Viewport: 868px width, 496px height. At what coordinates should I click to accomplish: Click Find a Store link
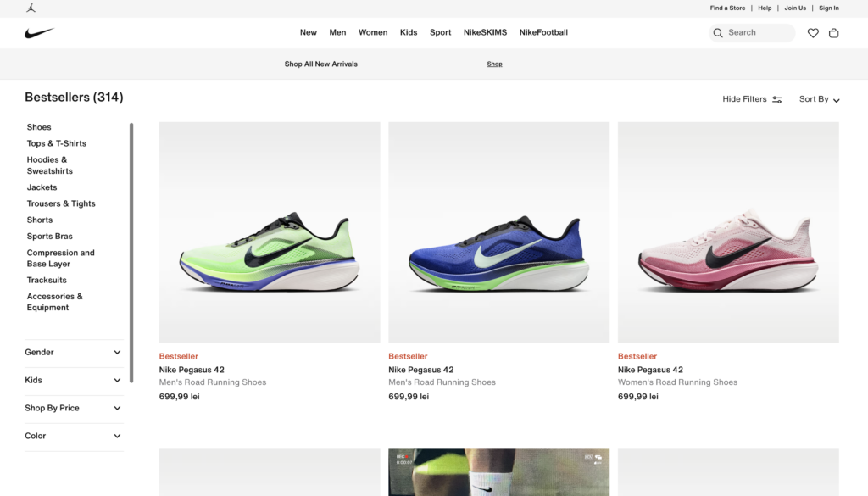coord(727,8)
